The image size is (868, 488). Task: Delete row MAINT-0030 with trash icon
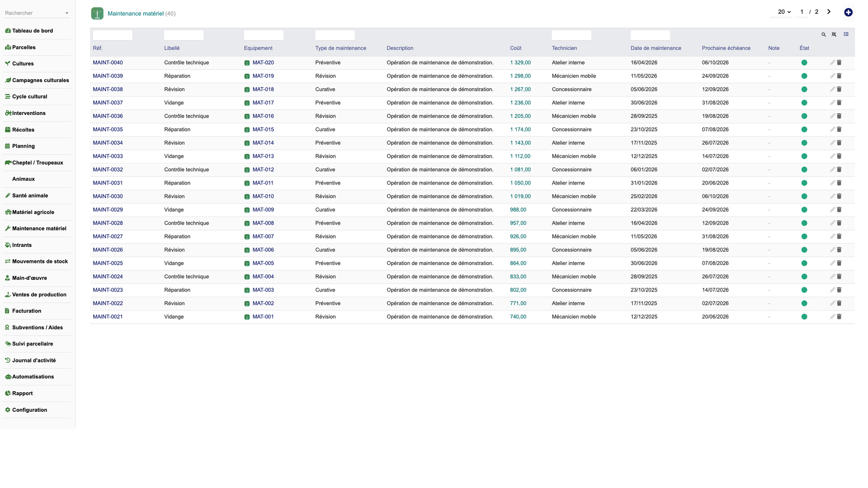(x=839, y=197)
